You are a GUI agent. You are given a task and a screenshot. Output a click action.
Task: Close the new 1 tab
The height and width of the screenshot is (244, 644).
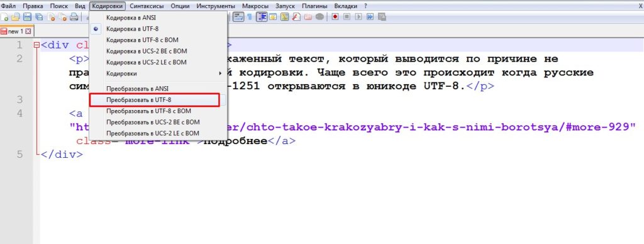28,31
